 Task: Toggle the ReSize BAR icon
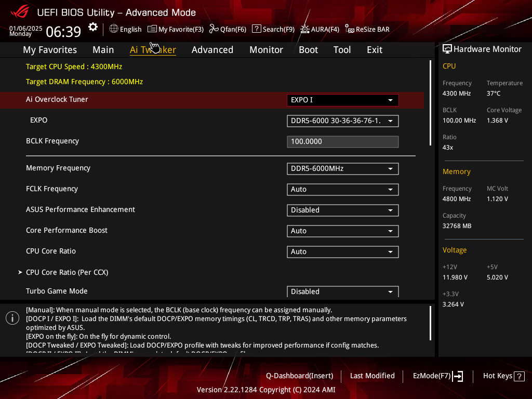point(350,29)
